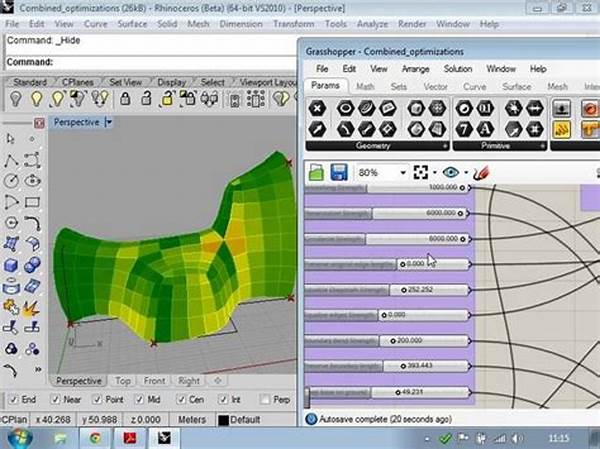Select the Boolean union spheres tool
Screen dimensions: 600x449
pyautogui.click(x=32, y=265)
